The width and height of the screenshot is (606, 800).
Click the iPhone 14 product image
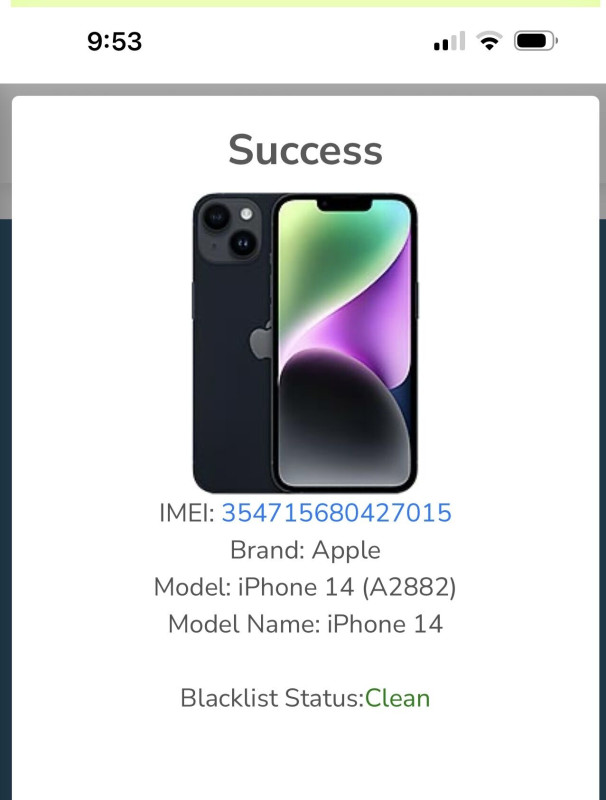pyautogui.click(x=305, y=343)
